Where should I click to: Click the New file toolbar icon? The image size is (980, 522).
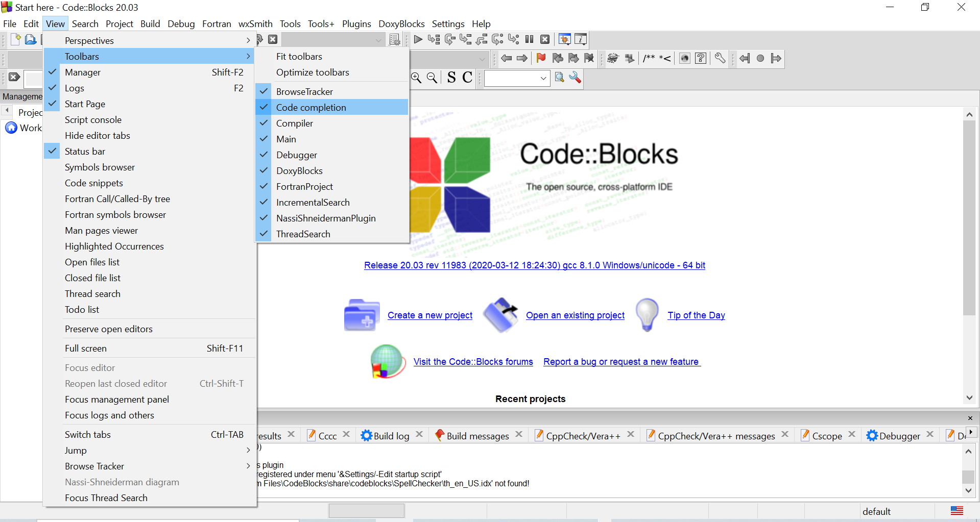(16, 39)
